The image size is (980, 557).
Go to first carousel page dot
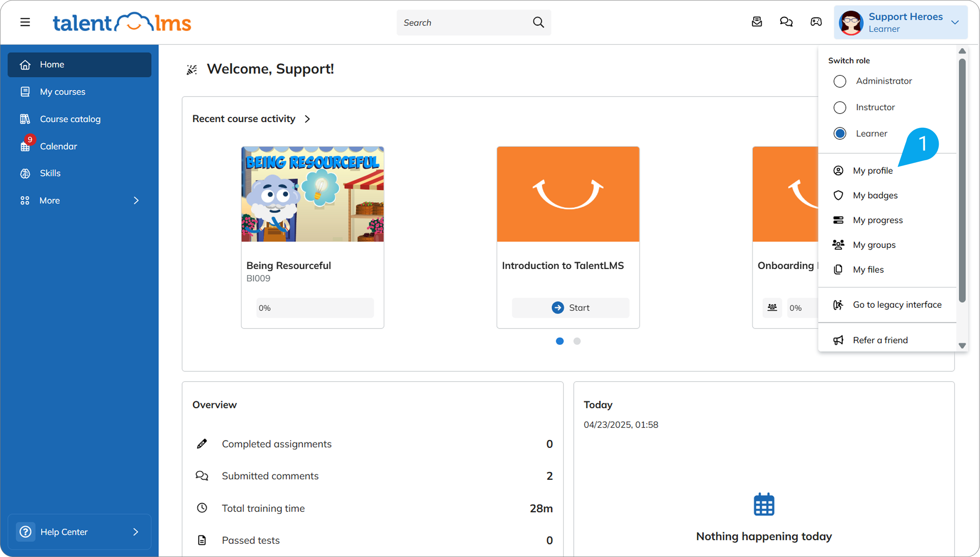[x=559, y=341]
